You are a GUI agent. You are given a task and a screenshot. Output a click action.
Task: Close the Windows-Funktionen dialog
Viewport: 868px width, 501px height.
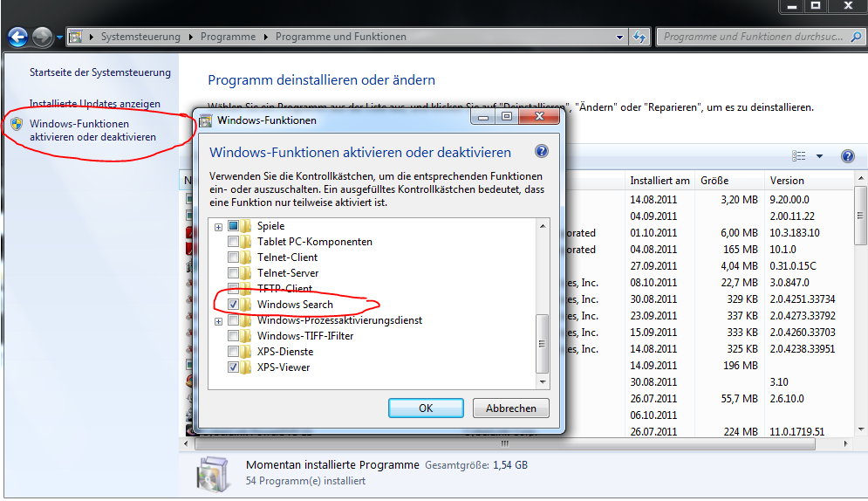click(x=540, y=116)
